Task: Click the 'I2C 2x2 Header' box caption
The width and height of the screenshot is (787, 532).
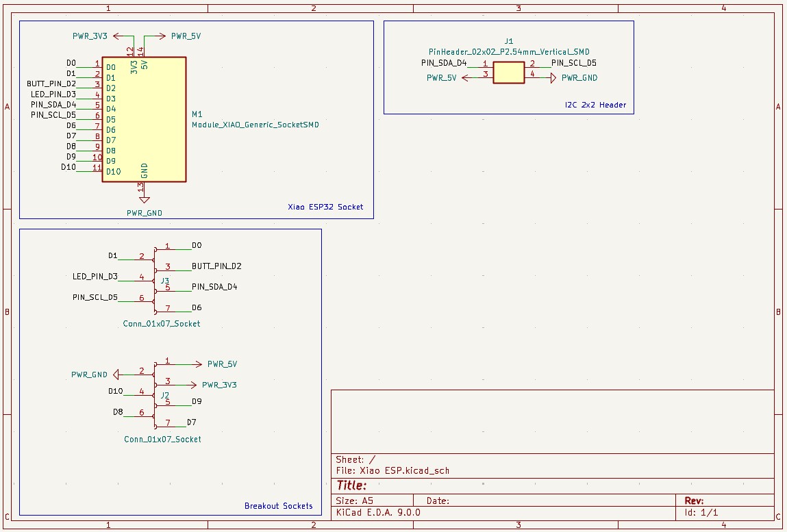Action: click(x=595, y=105)
